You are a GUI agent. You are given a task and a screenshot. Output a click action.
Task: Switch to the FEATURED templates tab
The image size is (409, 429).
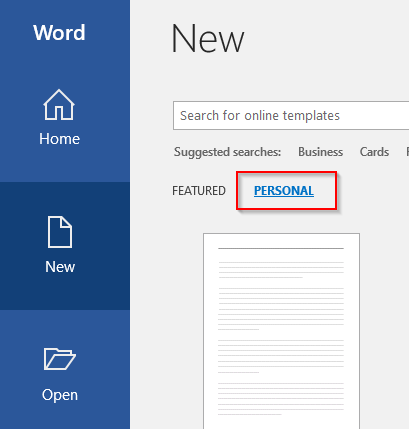[199, 191]
